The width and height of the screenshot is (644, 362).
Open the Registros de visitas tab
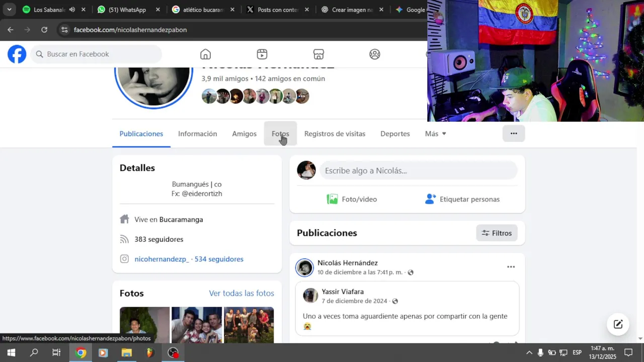click(335, 134)
